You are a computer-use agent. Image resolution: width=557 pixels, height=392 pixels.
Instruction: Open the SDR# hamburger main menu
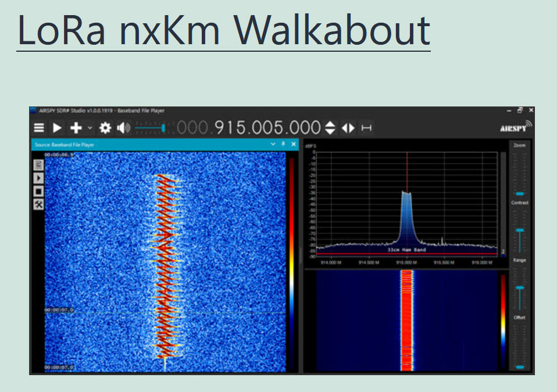[39, 128]
